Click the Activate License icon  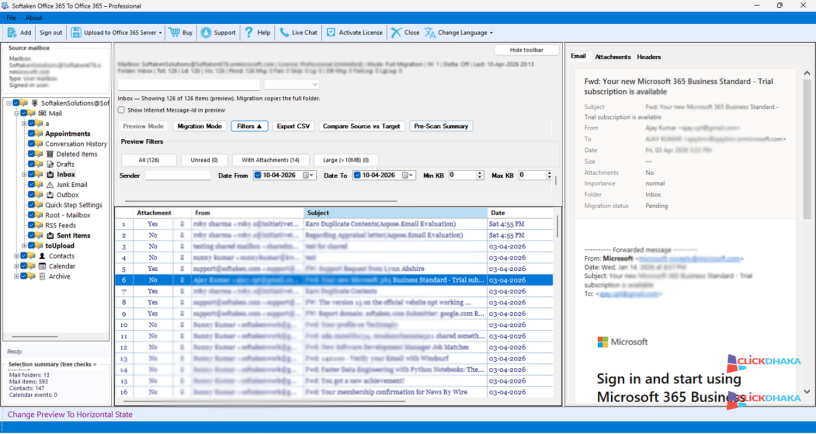pos(331,32)
